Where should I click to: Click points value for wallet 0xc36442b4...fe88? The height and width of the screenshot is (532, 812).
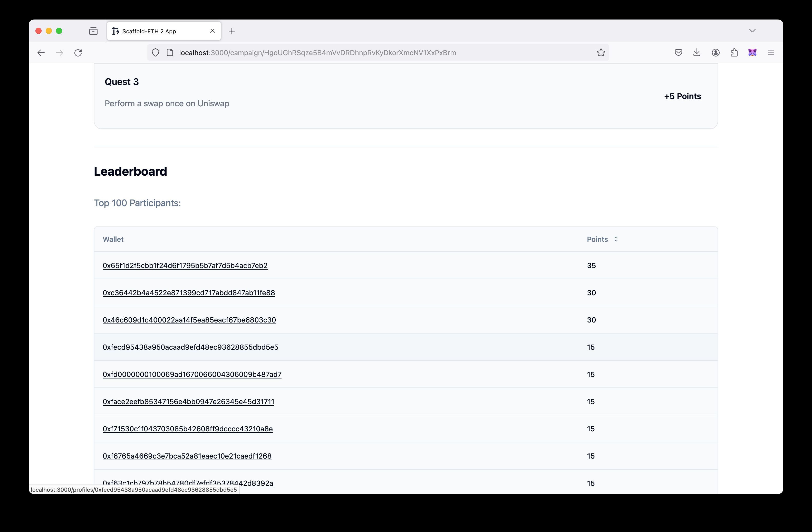click(x=591, y=293)
